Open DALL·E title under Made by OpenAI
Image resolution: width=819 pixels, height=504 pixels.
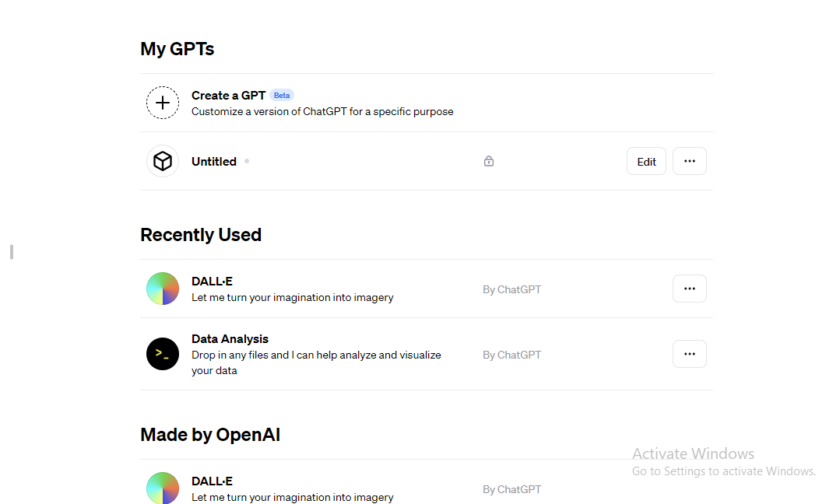pyautogui.click(x=212, y=481)
